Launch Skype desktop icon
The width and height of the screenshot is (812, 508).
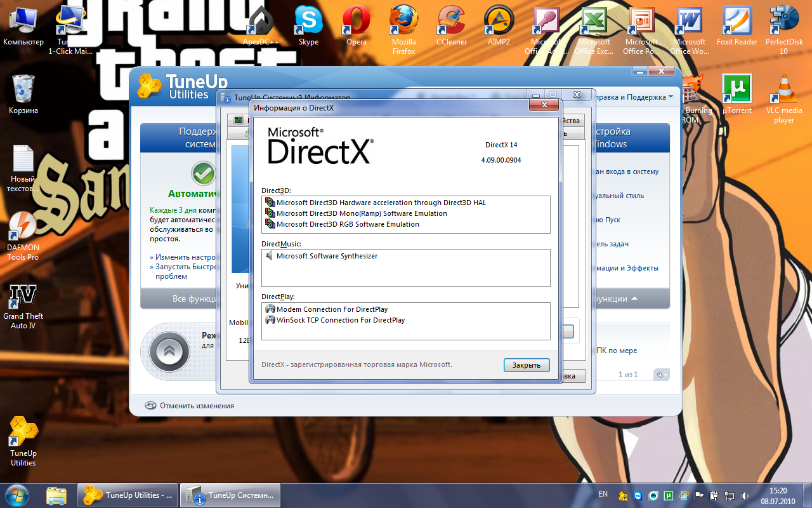(x=309, y=27)
